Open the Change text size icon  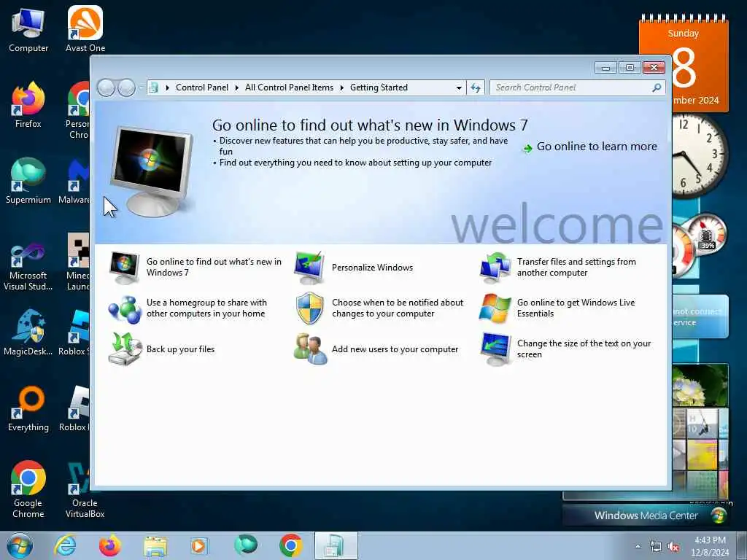495,349
